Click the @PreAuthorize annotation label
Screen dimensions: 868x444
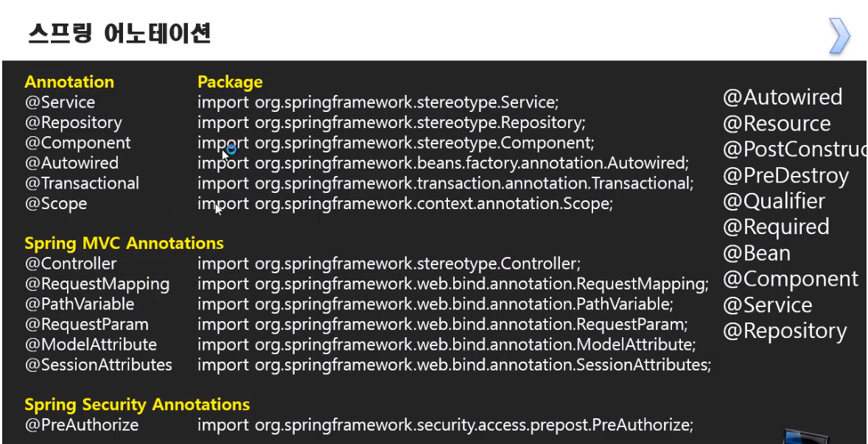81,425
